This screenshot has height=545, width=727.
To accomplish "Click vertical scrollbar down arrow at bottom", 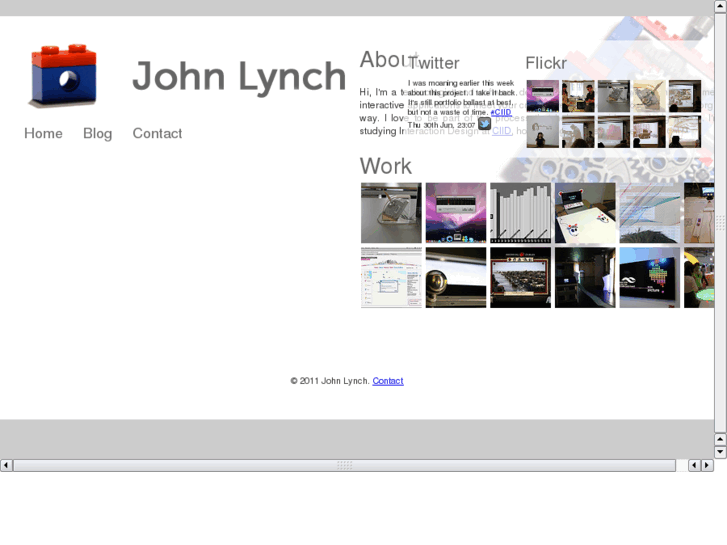I will (720, 451).
